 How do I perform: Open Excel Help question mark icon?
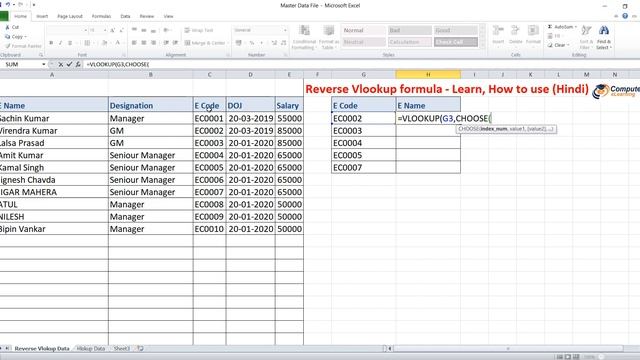point(625,16)
